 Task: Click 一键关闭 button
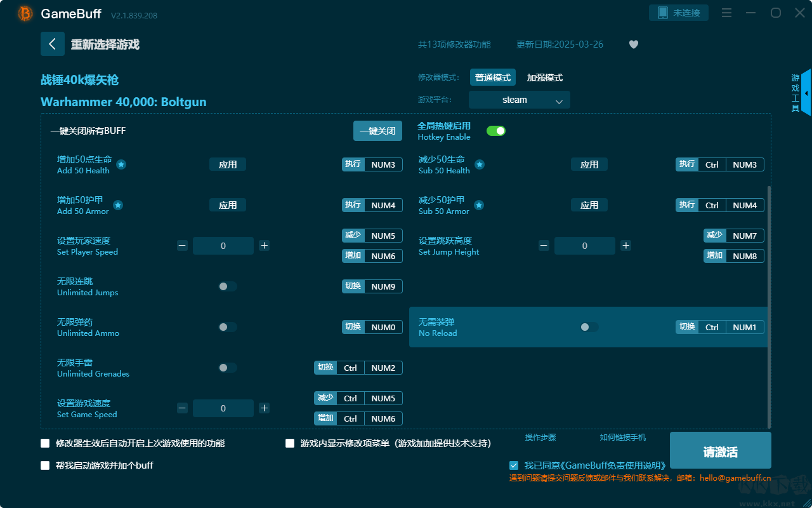378,131
